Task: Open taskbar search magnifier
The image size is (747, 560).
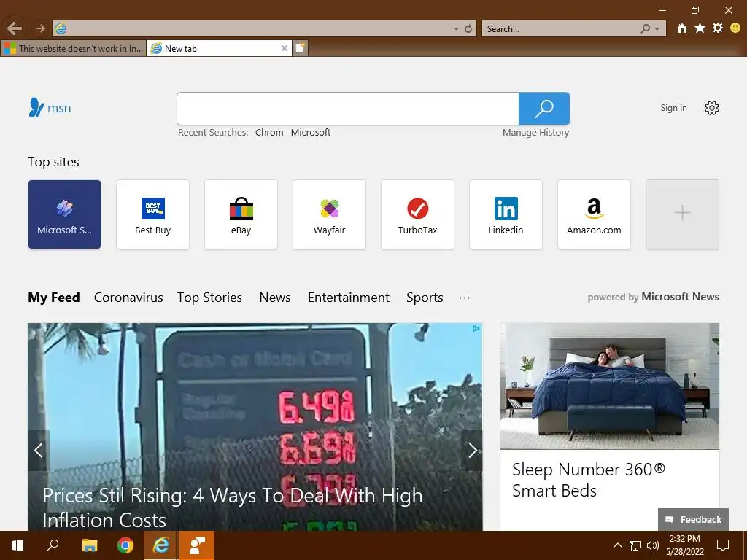Action: 53,545
